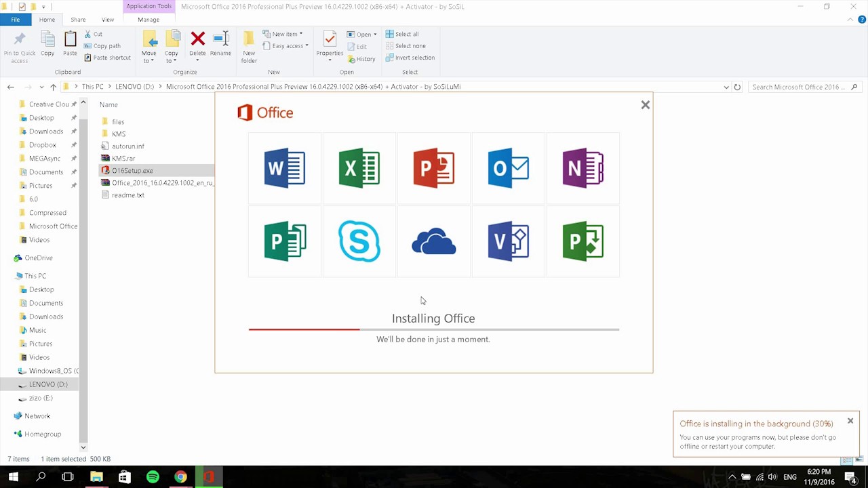Click the Publisher icon in Office installer
This screenshot has width=868, height=488.
point(285,241)
